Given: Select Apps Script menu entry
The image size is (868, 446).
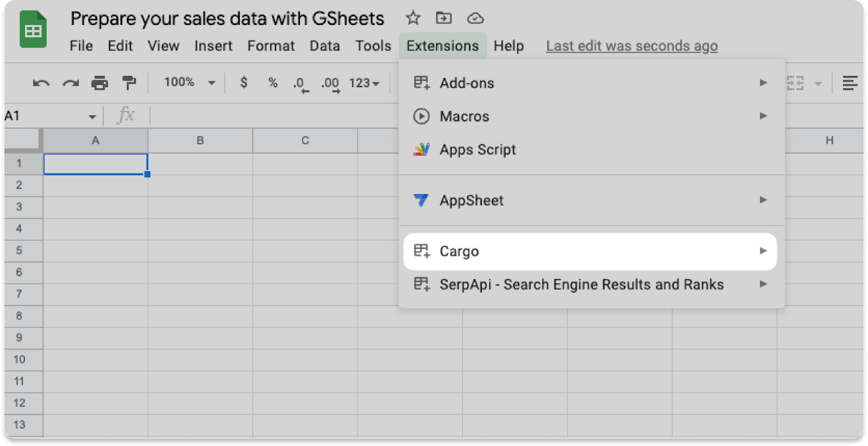Looking at the screenshot, I should (591, 149).
